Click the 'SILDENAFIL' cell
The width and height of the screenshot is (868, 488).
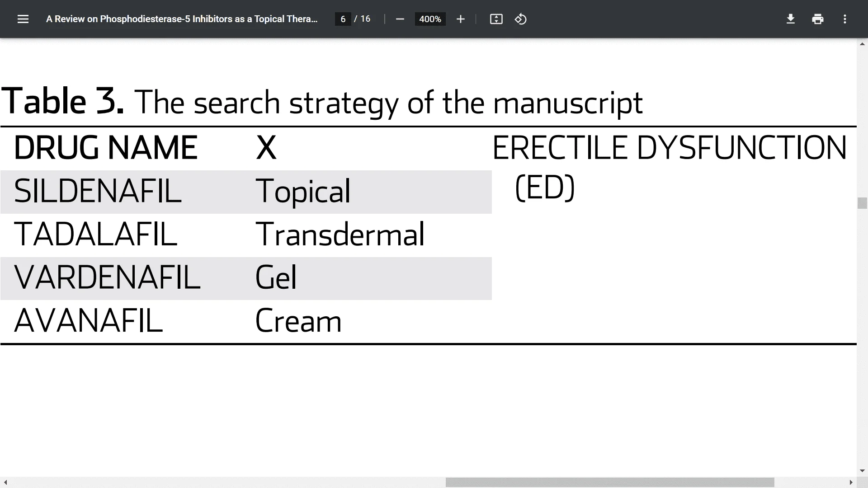point(98,191)
